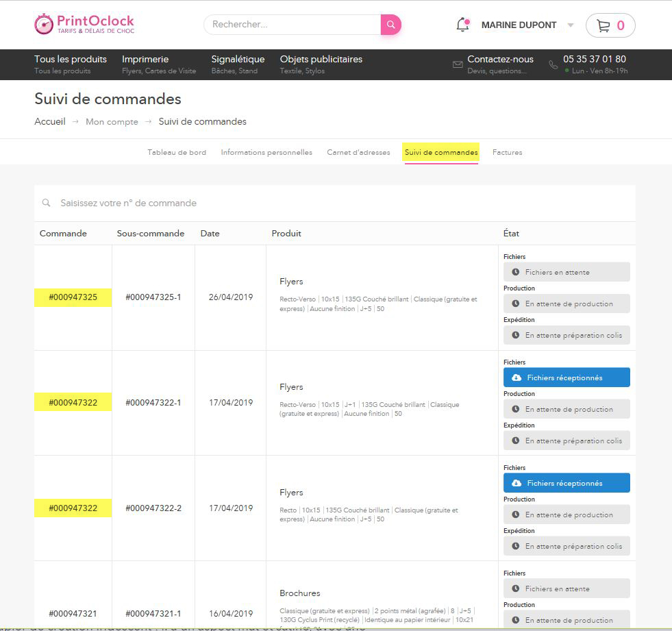Click En attente préparation colis for #000947322-2
Screen dimensions: 672x631
click(567, 546)
